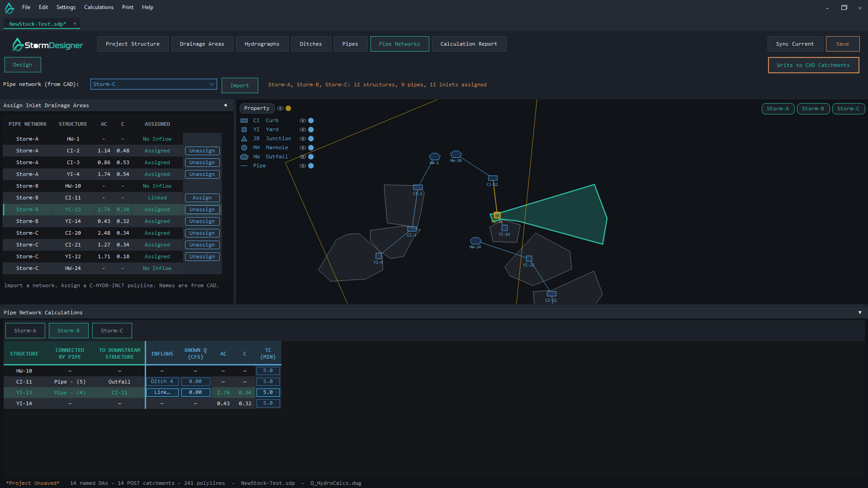This screenshot has height=488, width=868.
Task: Open the File menu
Action: (x=26, y=7)
